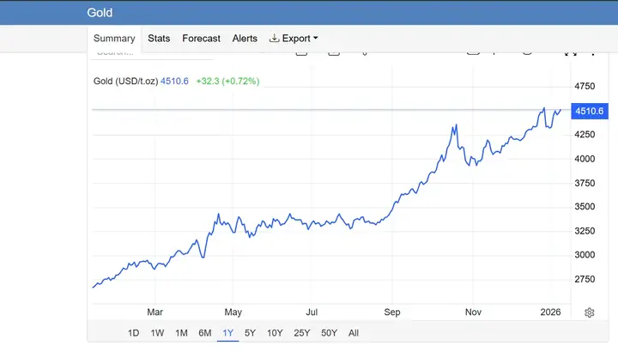Screen dimensions: 618x364
Task: Switch chart to 6M range
Action: click(x=205, y=333)
